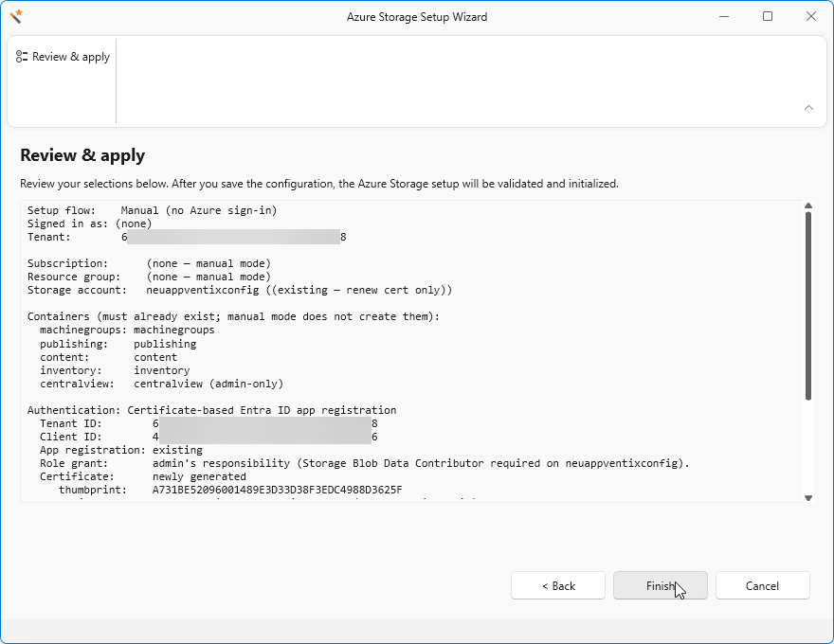
Task: Click the summary vertical scrollbar thumb
Action: point(808,306)
